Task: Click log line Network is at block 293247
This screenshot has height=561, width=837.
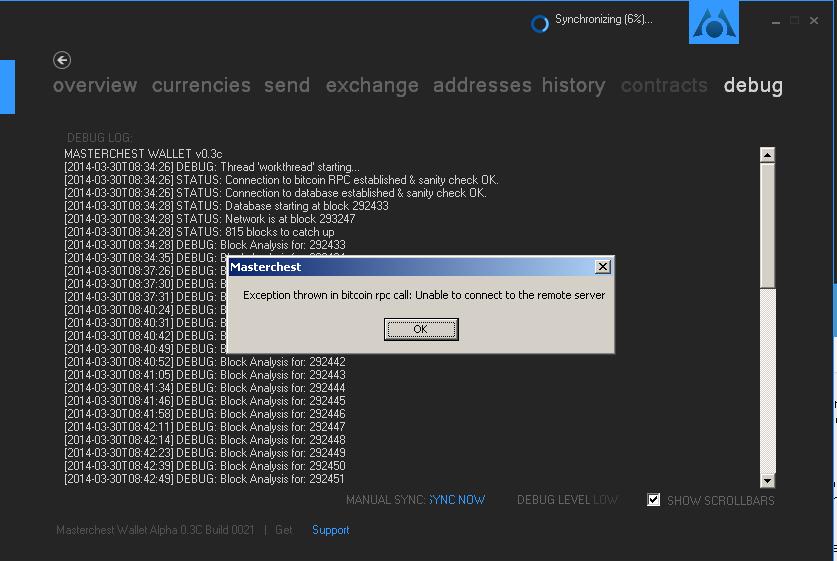Action: 210,219
